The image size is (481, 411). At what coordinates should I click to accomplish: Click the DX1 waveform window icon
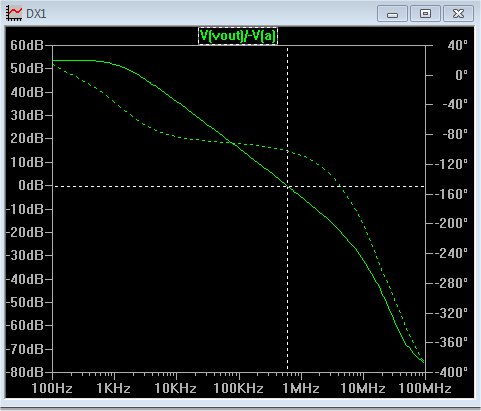[14, 13]
